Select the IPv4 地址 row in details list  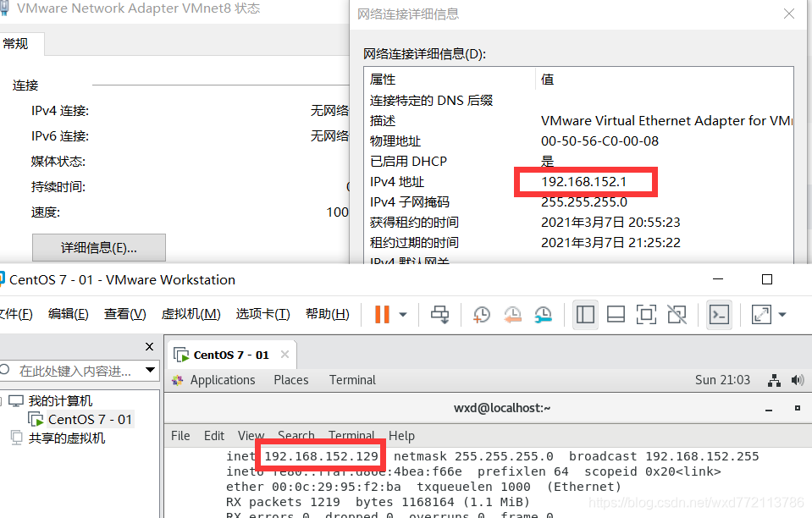pyautogui.click(x=578, y=182)
